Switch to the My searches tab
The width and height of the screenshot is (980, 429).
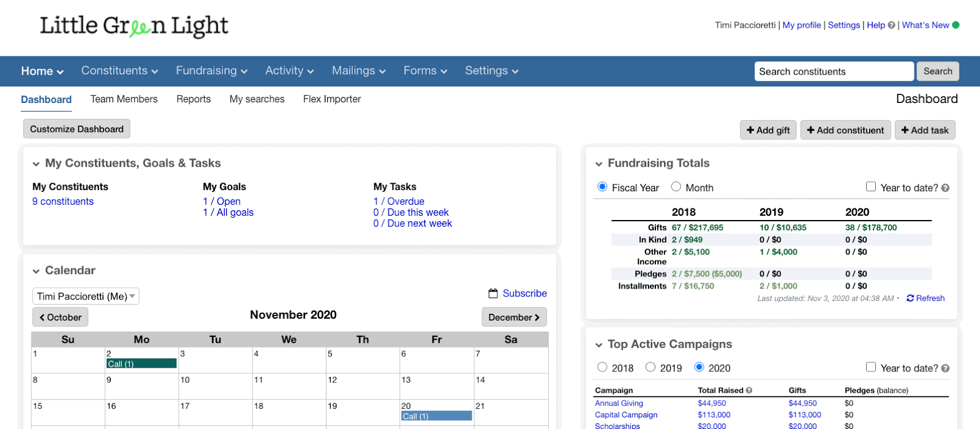[x=257, y=99]
